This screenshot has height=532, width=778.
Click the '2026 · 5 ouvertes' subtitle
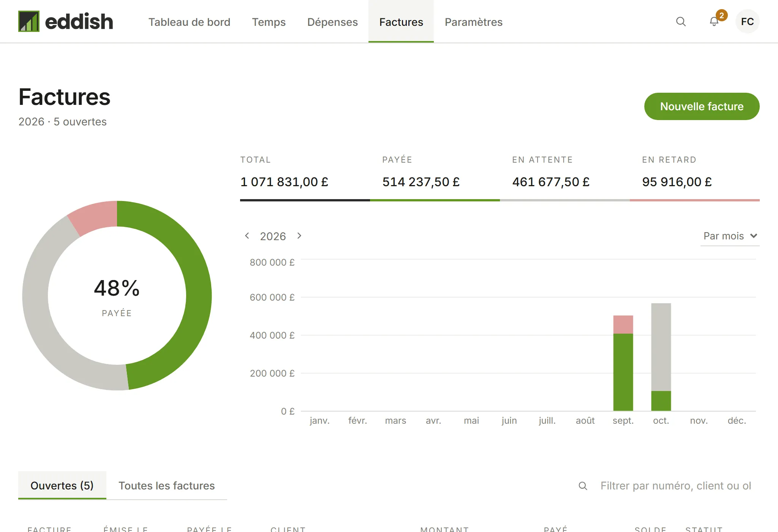[63, 122]
